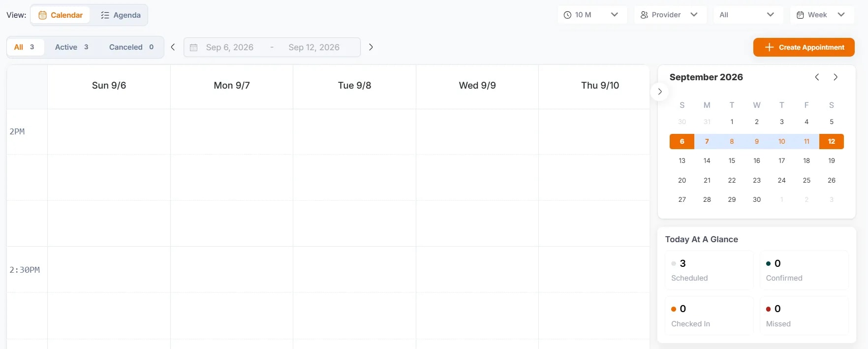Select September 18 in mini calendar
Image resolution: width=868 pixels, height=349 pixels.
click(x=806, y=160)
